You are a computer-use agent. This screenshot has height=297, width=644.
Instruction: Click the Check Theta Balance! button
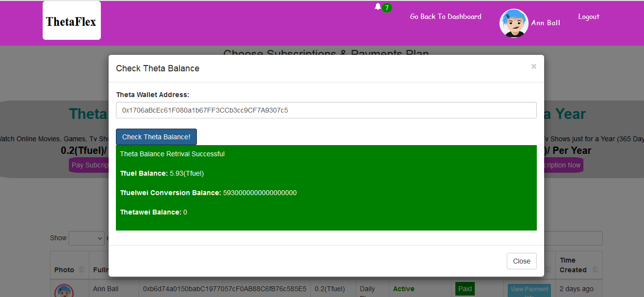[x=156, y=137]
